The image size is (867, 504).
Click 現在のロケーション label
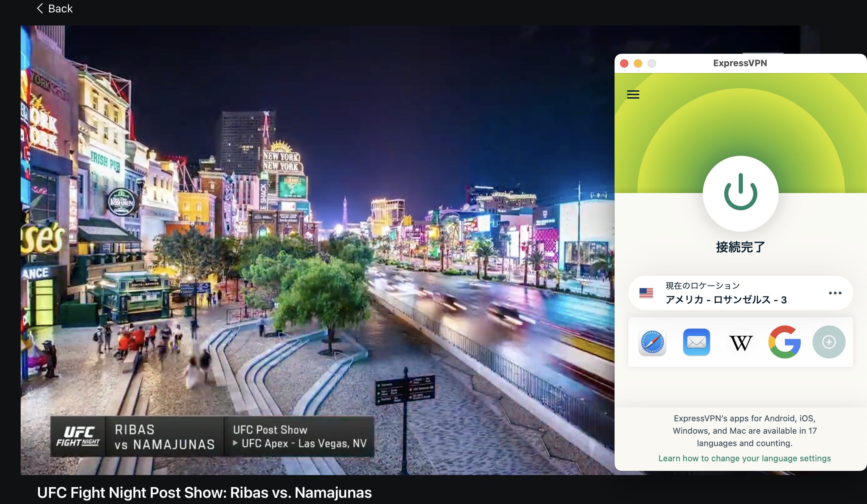pos(702,286)
